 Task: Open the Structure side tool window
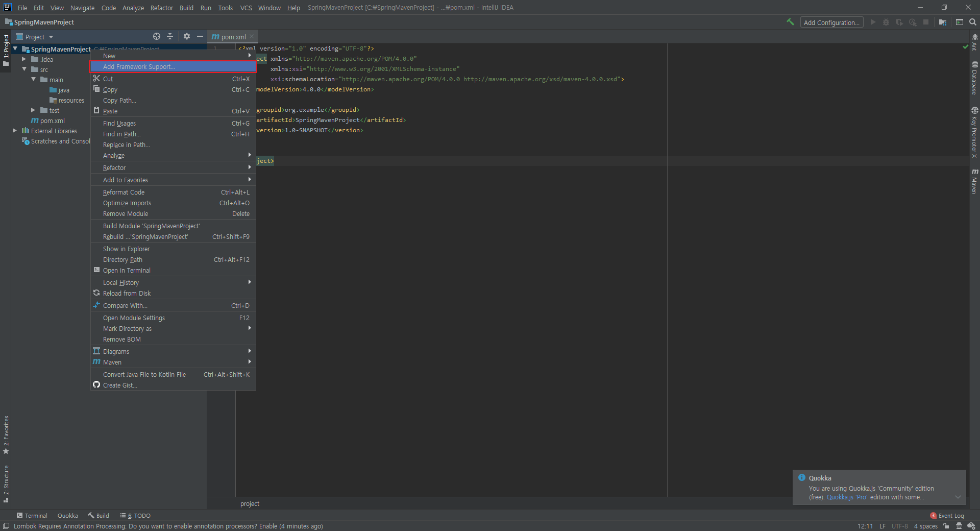point(6,484)
